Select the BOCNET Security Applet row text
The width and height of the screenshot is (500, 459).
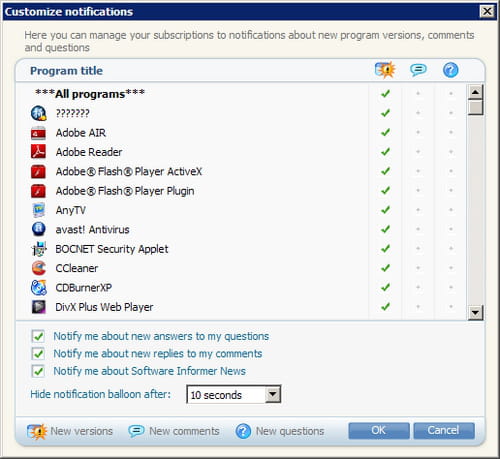click(112, 249)
